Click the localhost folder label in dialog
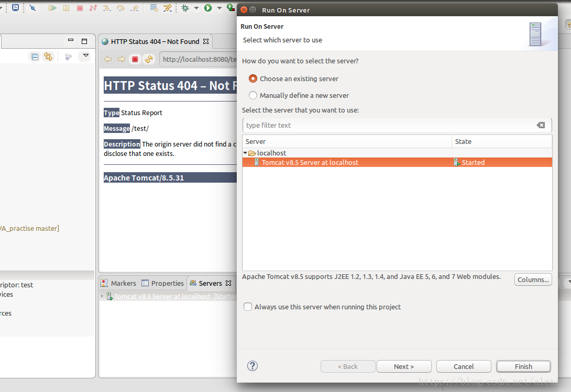571x392 pixels. click(x=272, y=153)
